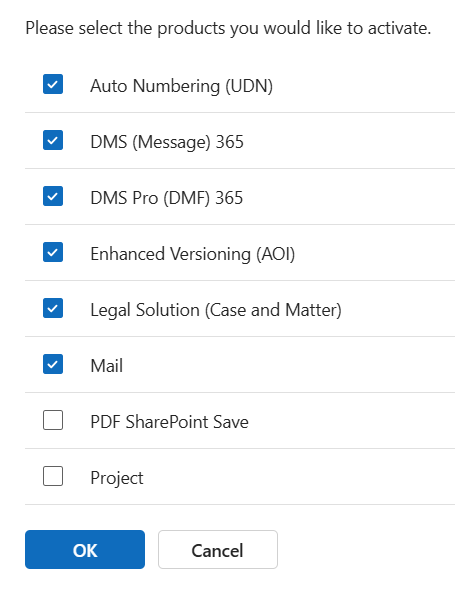The image size is (455, 589).
Task: Select the 'Project' product name text
Action: (x=117, y=478)
